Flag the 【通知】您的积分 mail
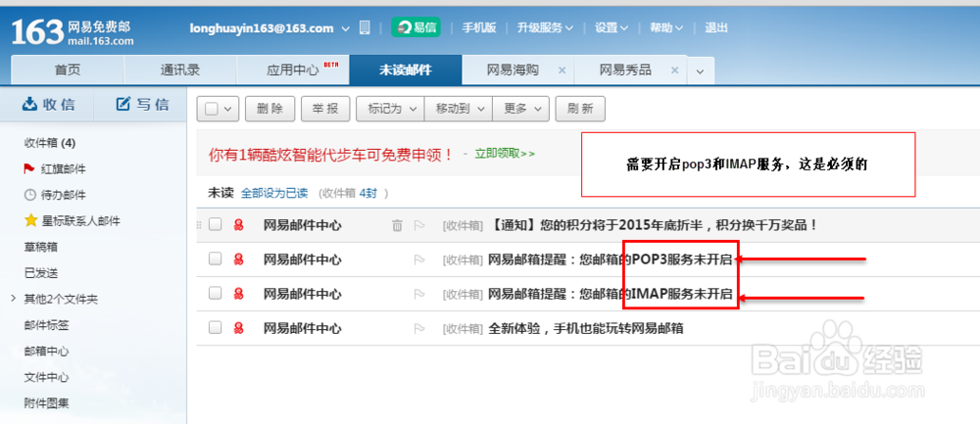The height and width of the screenshot is (424, 980). point(419,225)
